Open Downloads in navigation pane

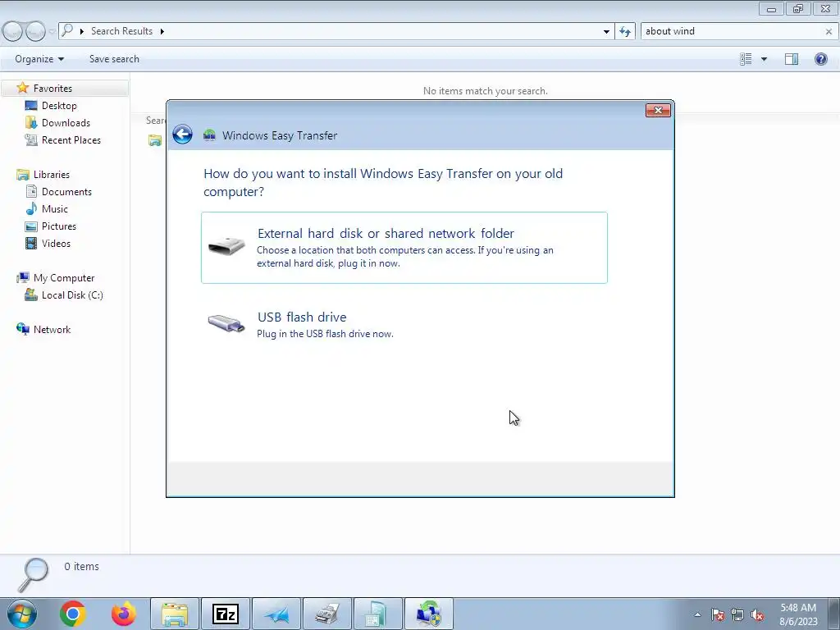(66, 123)
